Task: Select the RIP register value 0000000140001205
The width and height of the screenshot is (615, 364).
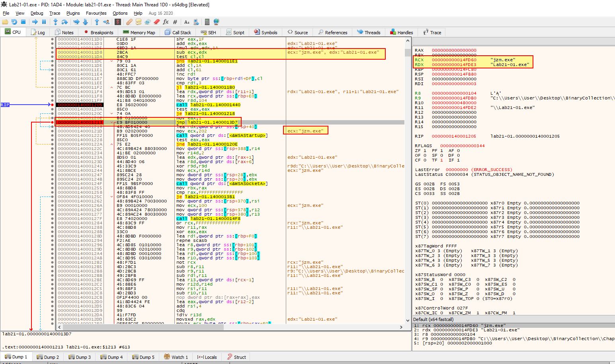Action: 454,136
